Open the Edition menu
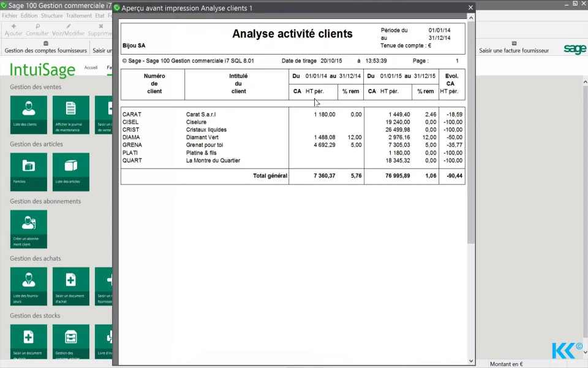The image size is (588, 368). coord(29,16)
